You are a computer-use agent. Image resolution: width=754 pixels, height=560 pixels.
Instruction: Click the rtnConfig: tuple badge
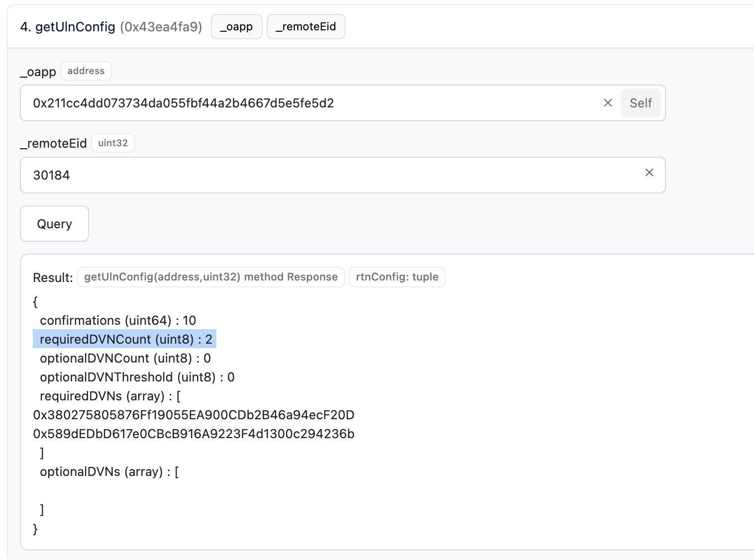click(397, 277)
